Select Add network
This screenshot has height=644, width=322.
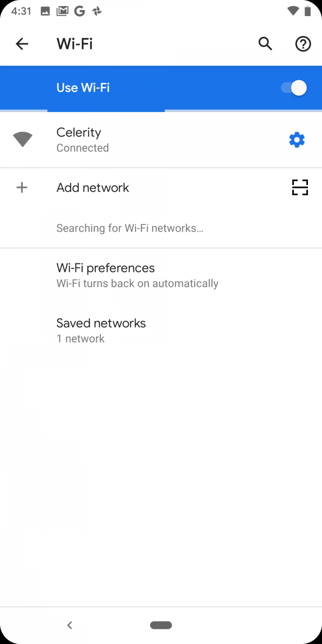tap(161, 187)
